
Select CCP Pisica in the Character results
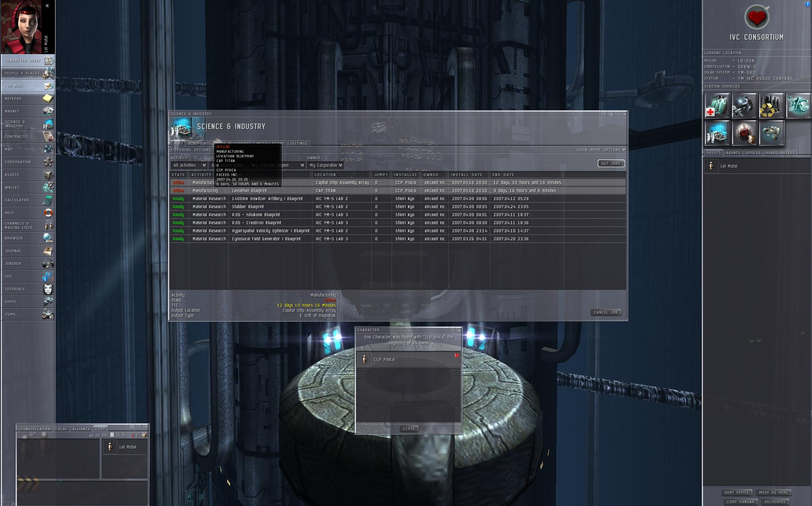[409, 359]
